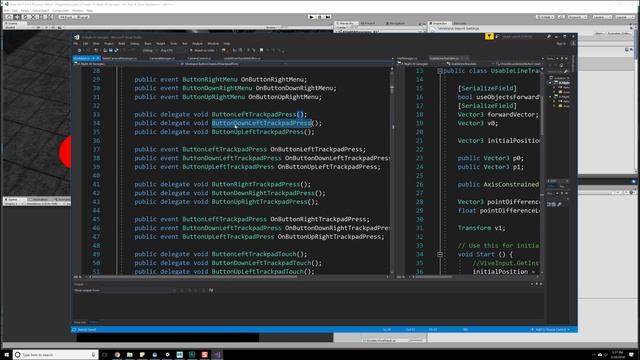The image size is (640, 360).
Task: Open the Windows Start menu
Action: pos(6,354)
